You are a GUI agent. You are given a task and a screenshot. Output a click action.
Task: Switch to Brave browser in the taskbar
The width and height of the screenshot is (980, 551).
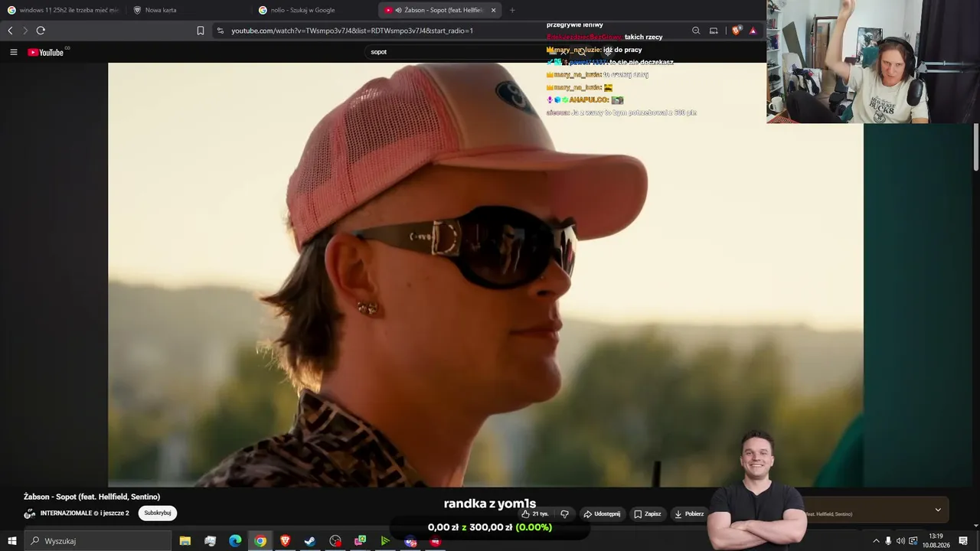pos(286,541)
